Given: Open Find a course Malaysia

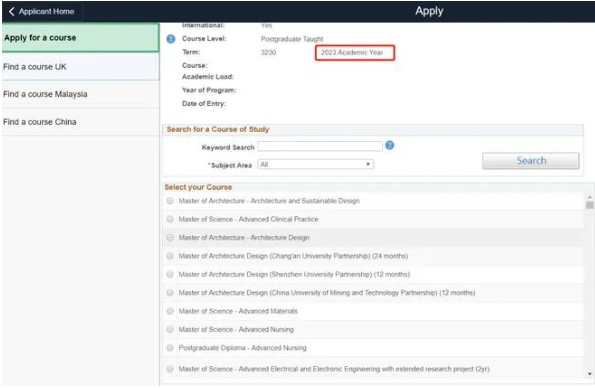Looking at the screenshot, I should click(80, 94).
